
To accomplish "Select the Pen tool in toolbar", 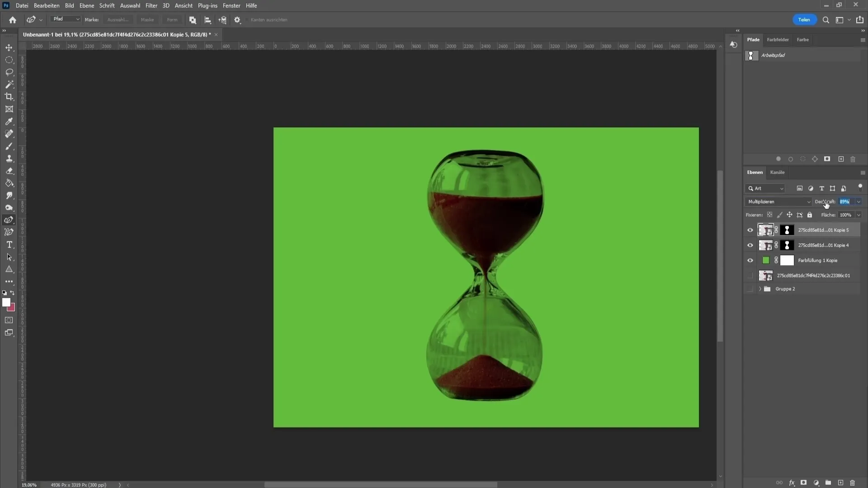I will [9, 220].
